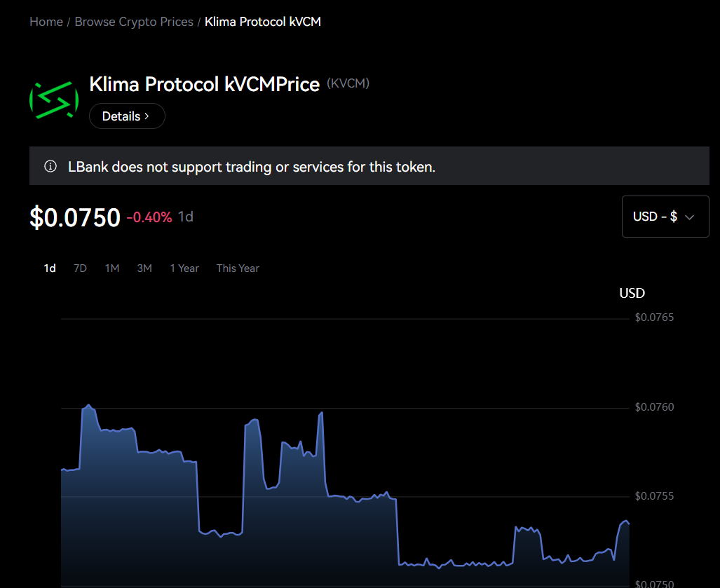Select the 1d time range tab

(x=50, y=268)
